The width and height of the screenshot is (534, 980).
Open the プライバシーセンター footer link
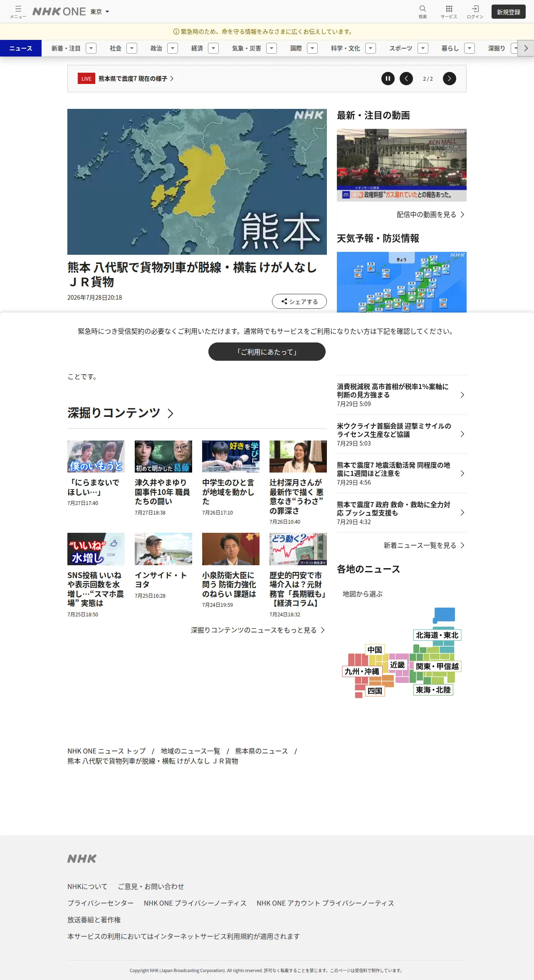pos(101,903)
